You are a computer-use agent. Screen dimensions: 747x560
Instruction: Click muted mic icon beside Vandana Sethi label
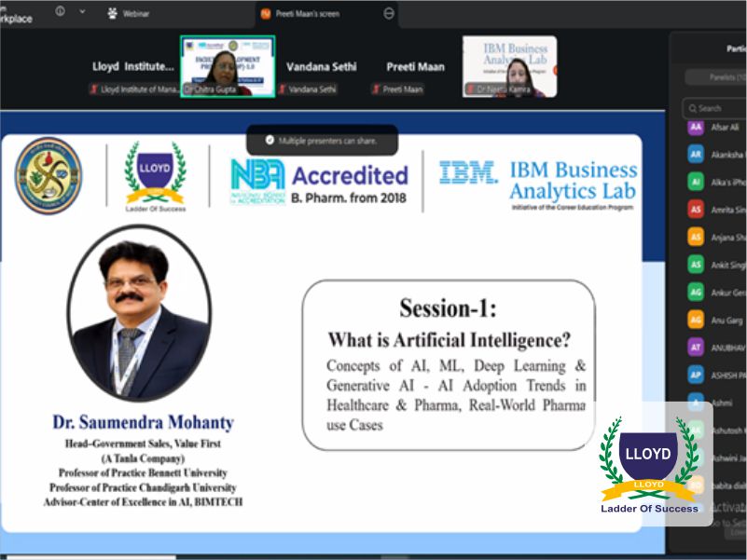[283, 89]
